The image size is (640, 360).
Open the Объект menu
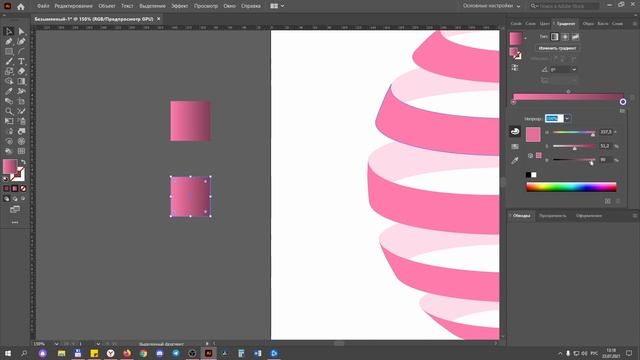(x=107, y=6)
